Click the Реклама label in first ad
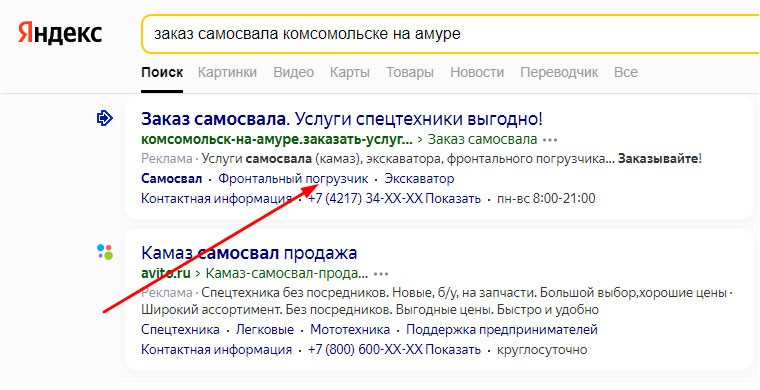The image size is (760, 390). tap(167, 159)
